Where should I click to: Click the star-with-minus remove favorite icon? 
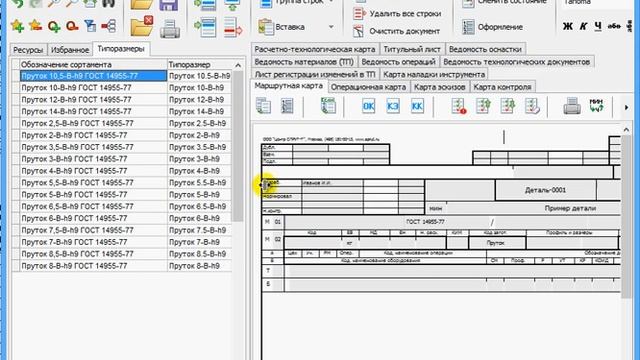36,26
